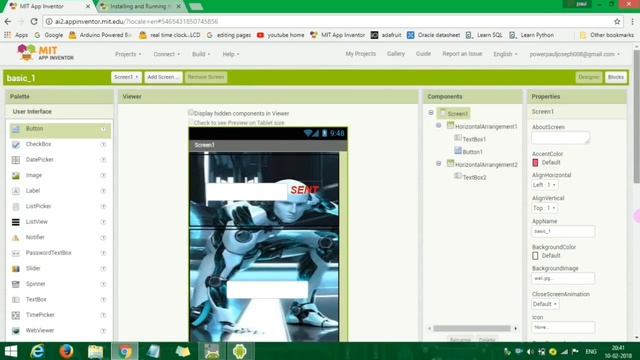Select the DatePicker palette component icon

click(16, 160)
